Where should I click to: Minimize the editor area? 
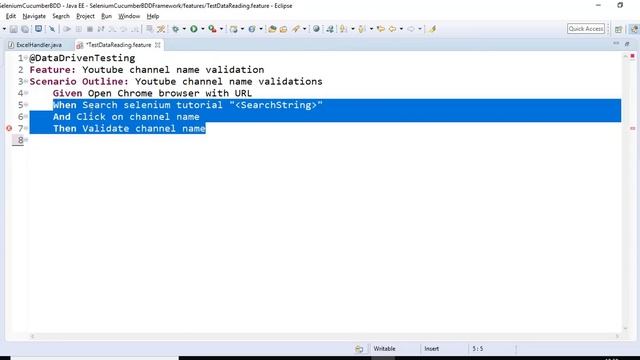point(616,43)
